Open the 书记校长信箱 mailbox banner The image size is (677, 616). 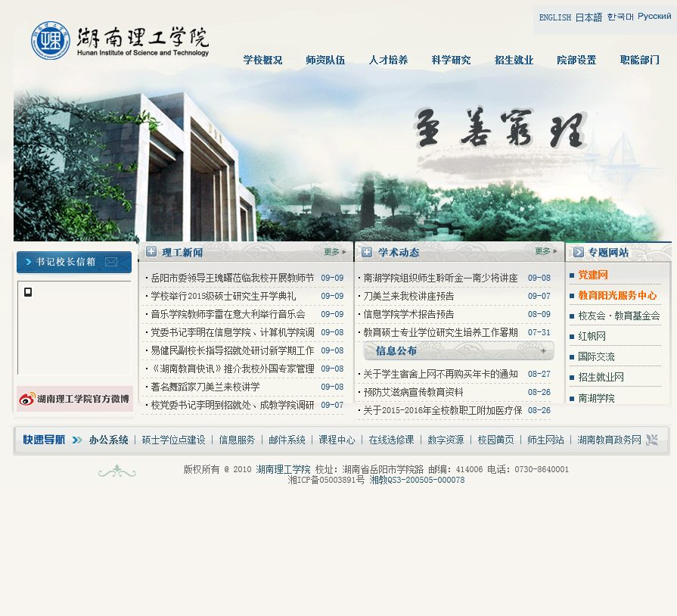[74, 262]
